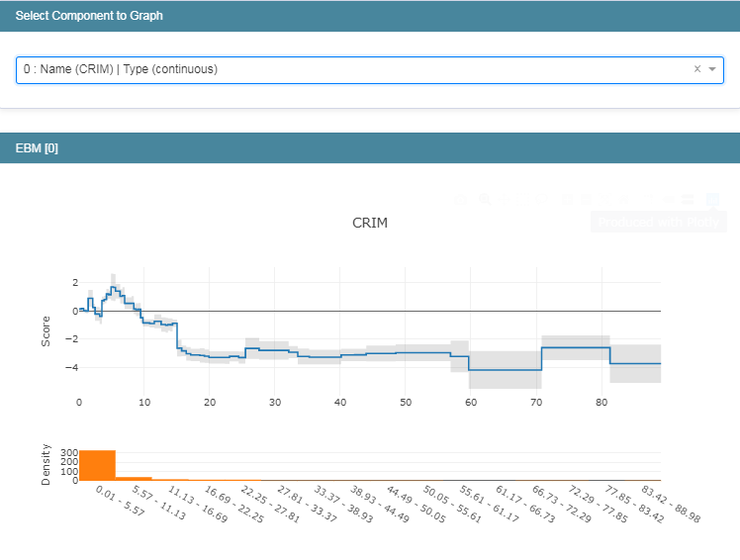Toggle compare data on hover icon
Screen dimensions: 740x560
click(688, 199)
